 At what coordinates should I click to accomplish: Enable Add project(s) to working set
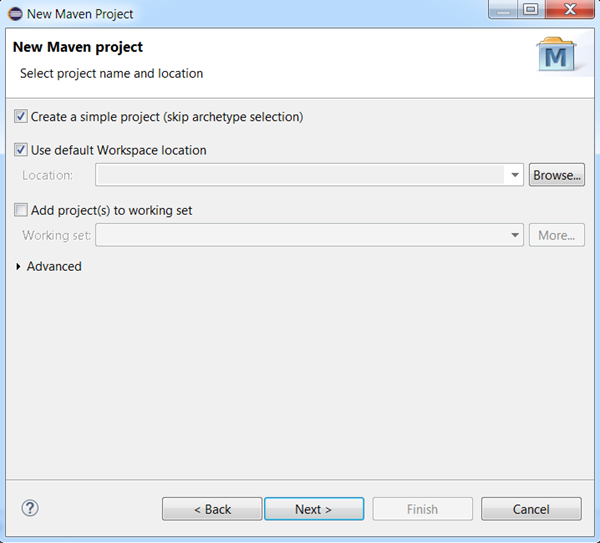click(x=22, y=210)
